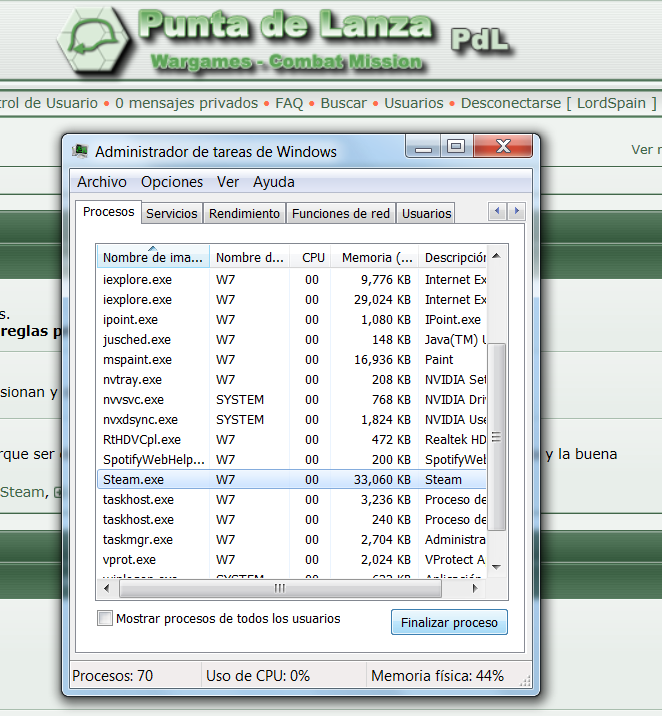Click the process list scroll up arrow
Screen dimensions: 662x716
(497, 256)
